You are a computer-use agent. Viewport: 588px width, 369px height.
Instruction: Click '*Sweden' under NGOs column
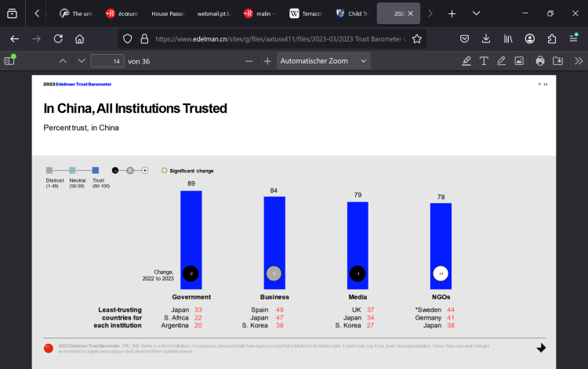point(428,309)
